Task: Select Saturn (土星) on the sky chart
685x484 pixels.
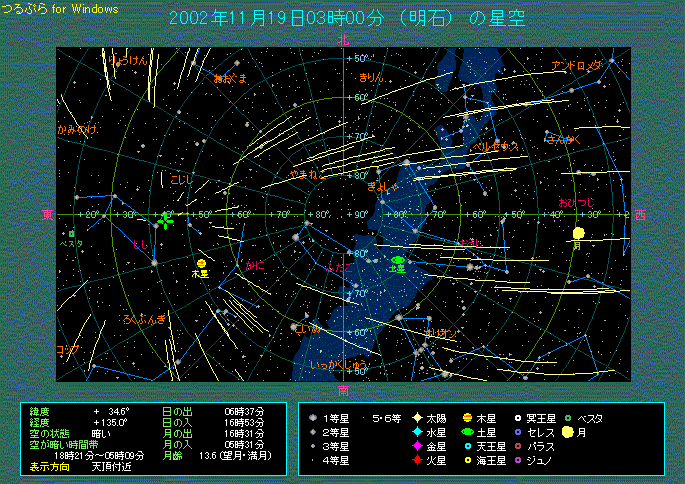Action: tap(398, 260)
